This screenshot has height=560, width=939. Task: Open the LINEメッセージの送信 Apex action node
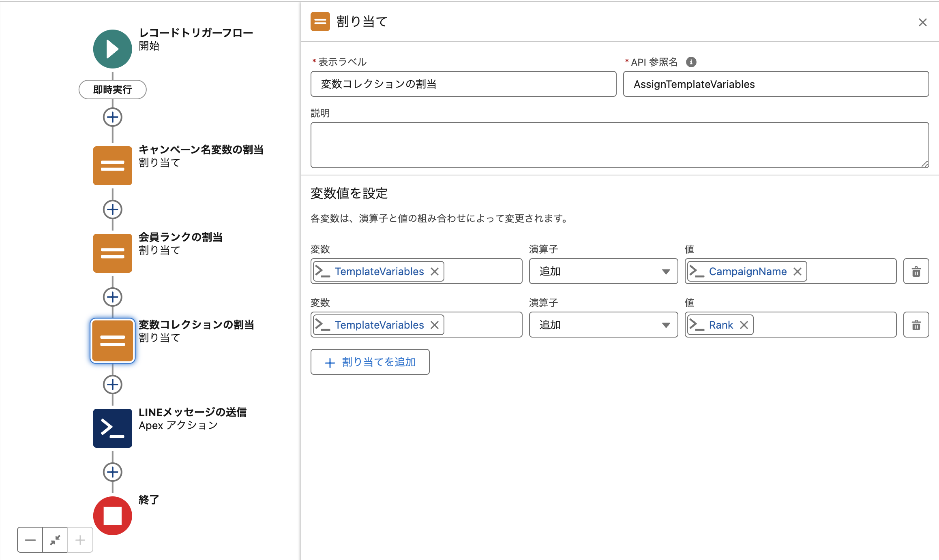(x=112, y=428)
